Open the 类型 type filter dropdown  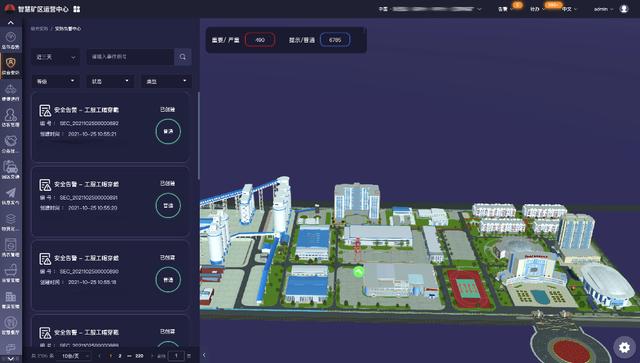coord(166,81)
